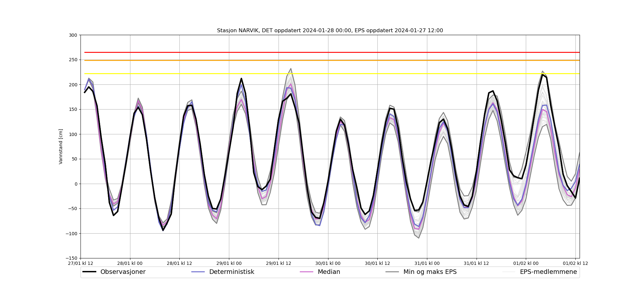The height and width of the screenshot is (290, 644).
Task: Click the light gray EPS-medlemmene line sample
Action: pos(509,272)
